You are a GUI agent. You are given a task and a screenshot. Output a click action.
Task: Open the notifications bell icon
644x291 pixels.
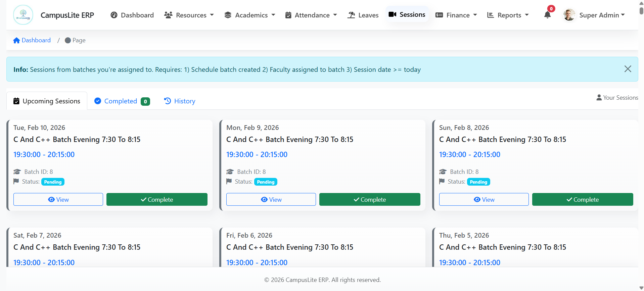click(547, 15)
